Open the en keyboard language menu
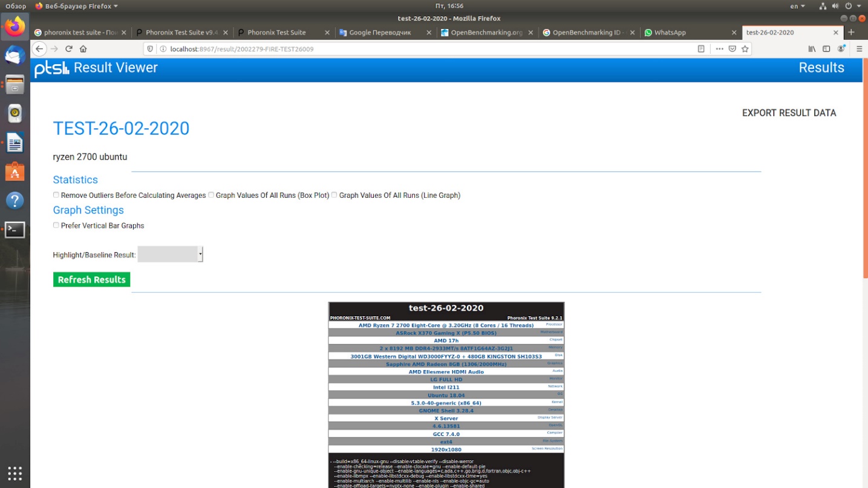Image resolution: width=868 pixels, height=488 pixels. (798, 6)
